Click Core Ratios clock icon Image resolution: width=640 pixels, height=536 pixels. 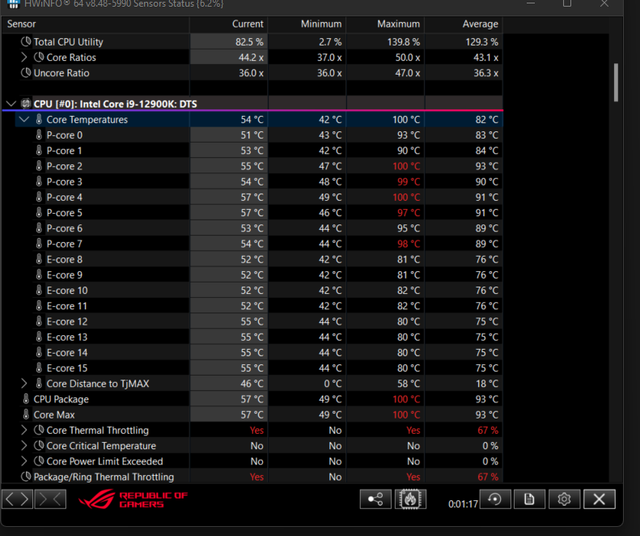click(x=39, y=57)
